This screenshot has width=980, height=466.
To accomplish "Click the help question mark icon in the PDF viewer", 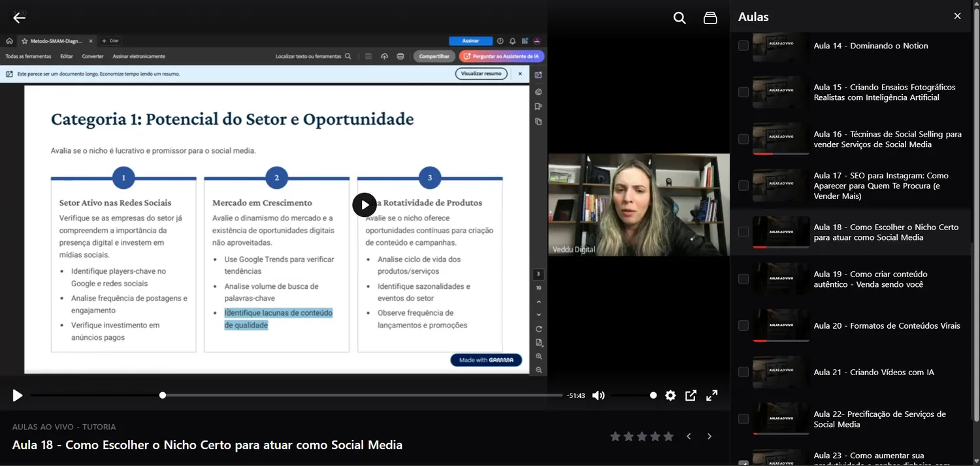I will pos(500,41).
